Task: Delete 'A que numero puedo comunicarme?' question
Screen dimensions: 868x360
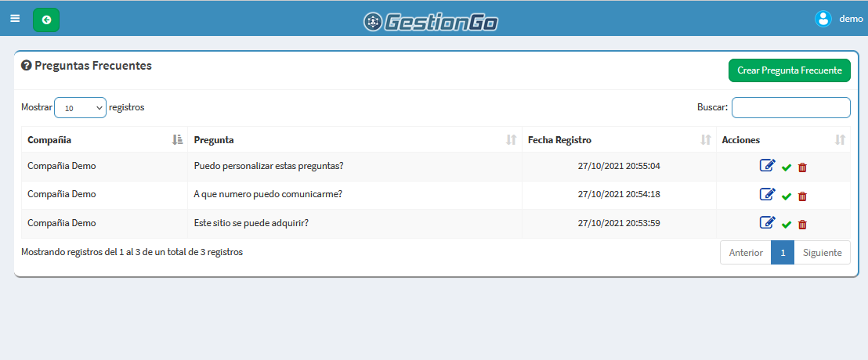Action: pos(802,196)
